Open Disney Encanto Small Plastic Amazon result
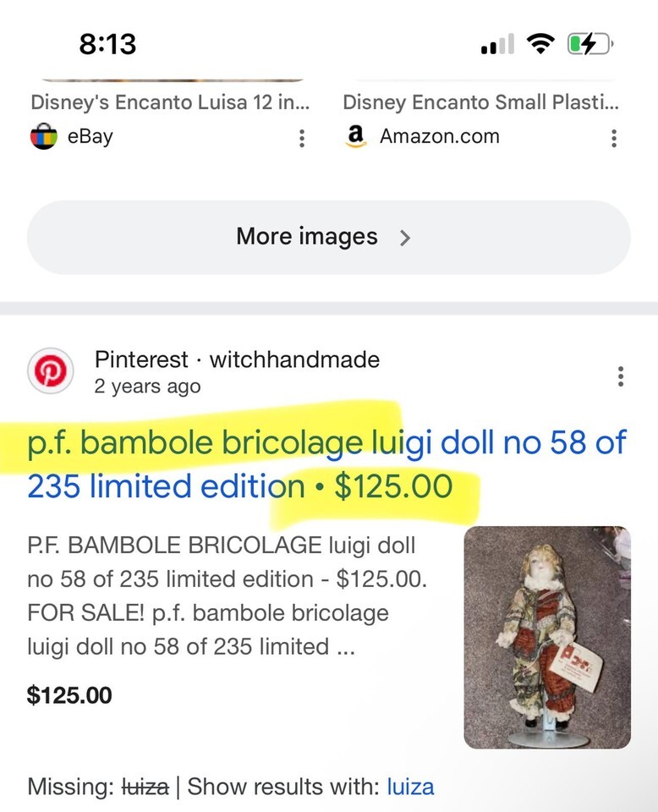 480,103
